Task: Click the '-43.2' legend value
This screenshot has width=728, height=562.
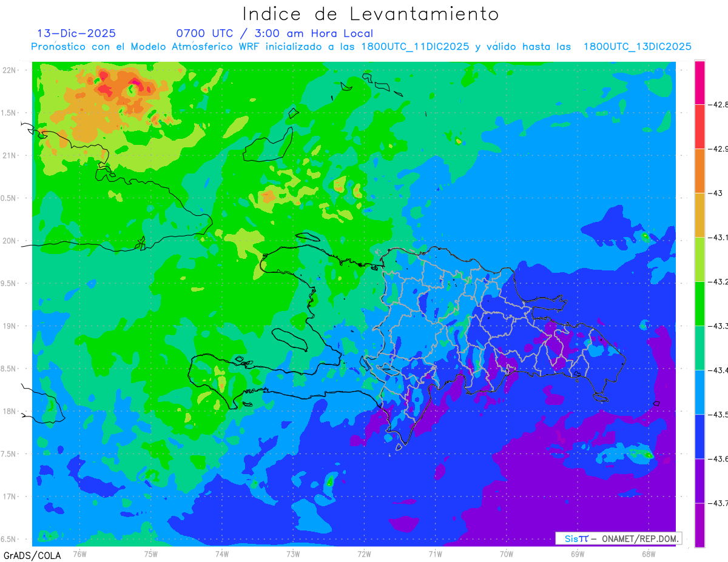Action: [718, 281]
